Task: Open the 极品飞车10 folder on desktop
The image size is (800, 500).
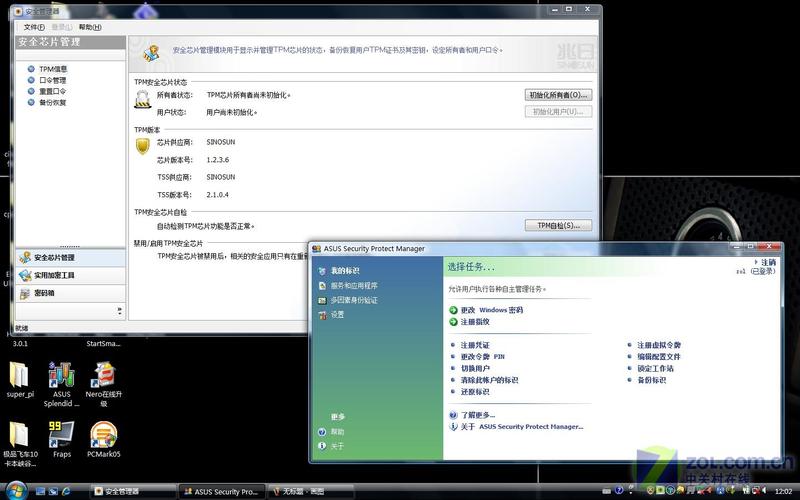Action: [x=20, y=444]
